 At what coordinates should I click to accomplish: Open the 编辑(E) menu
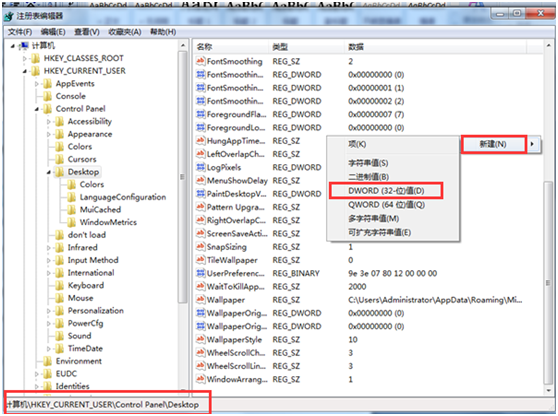53,32
